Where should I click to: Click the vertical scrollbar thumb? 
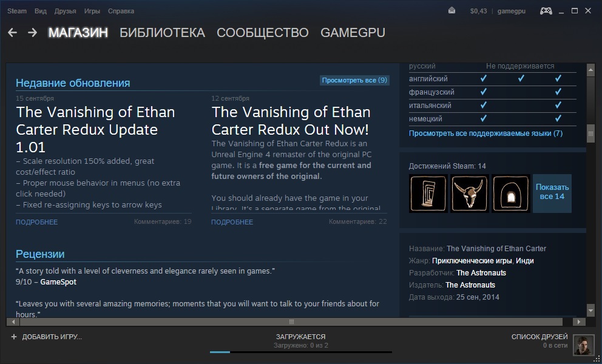tap(590, 133)
